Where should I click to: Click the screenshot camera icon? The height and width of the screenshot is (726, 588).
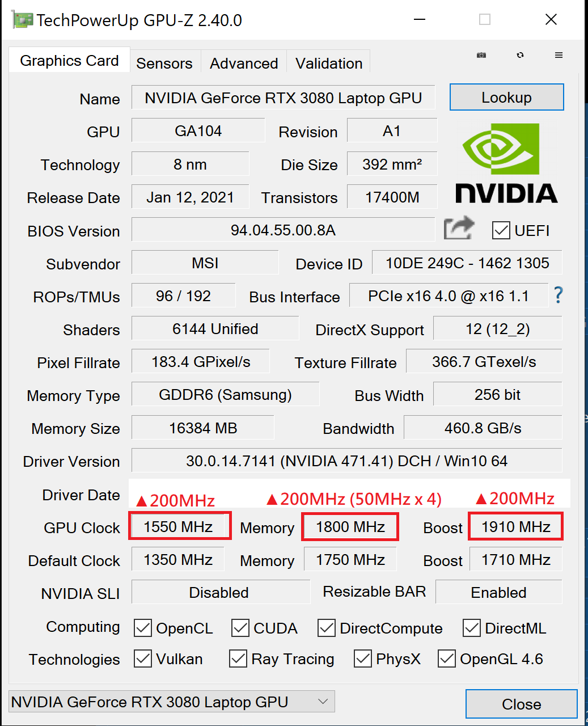(x=481, y=55)
